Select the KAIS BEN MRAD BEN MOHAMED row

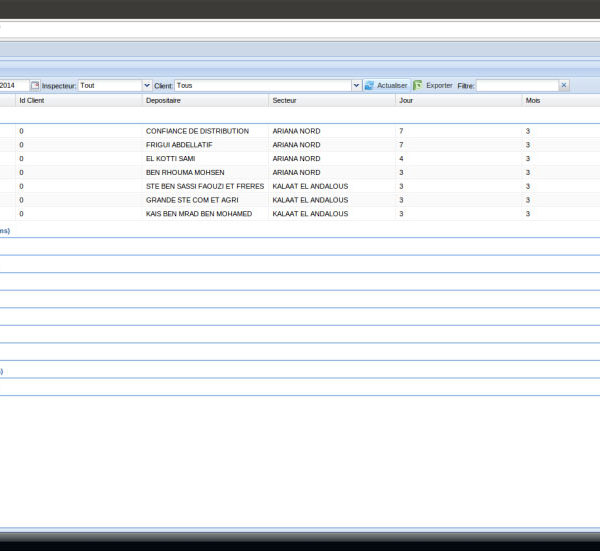tap(198, 214)
